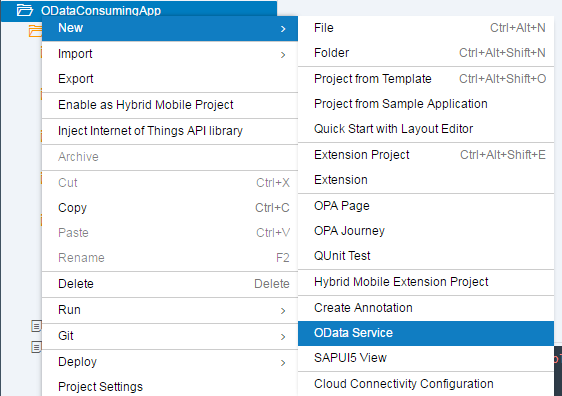
Task: Choose Copy from the context menu
Action: (x=170, y=208)
